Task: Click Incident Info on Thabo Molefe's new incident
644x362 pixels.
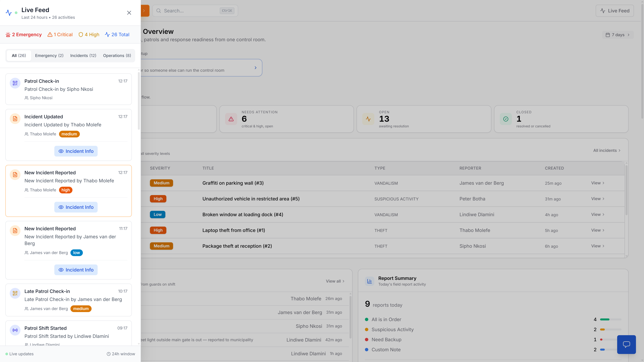Action: [x=76, y=207]
